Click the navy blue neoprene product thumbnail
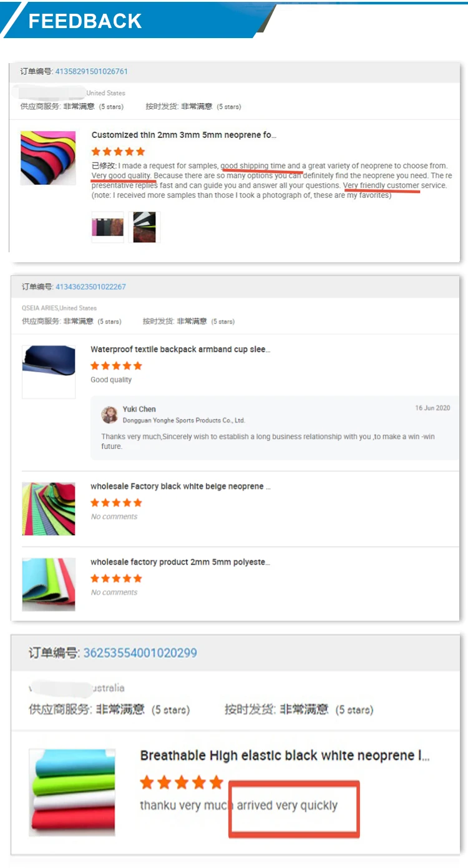This screenshot has height=868, width=468. [x=49, y=372]
